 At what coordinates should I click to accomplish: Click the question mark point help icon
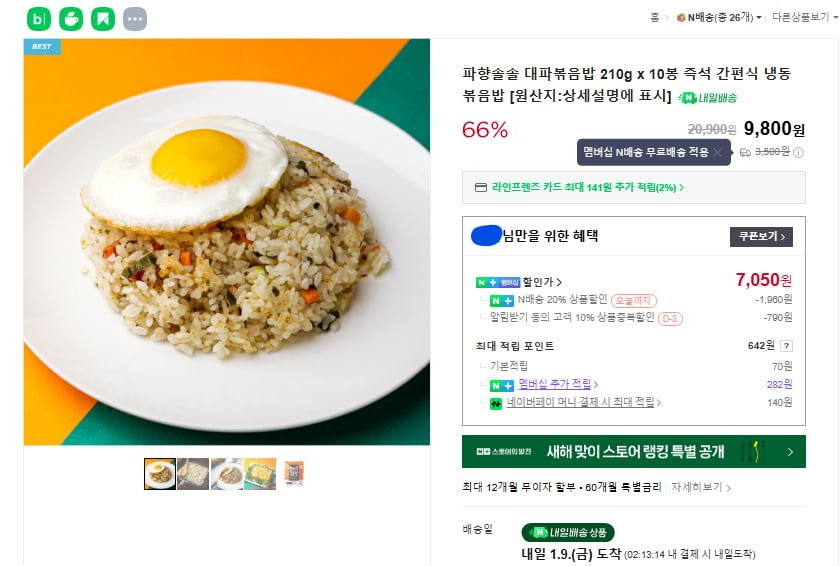tap(785, 346)
